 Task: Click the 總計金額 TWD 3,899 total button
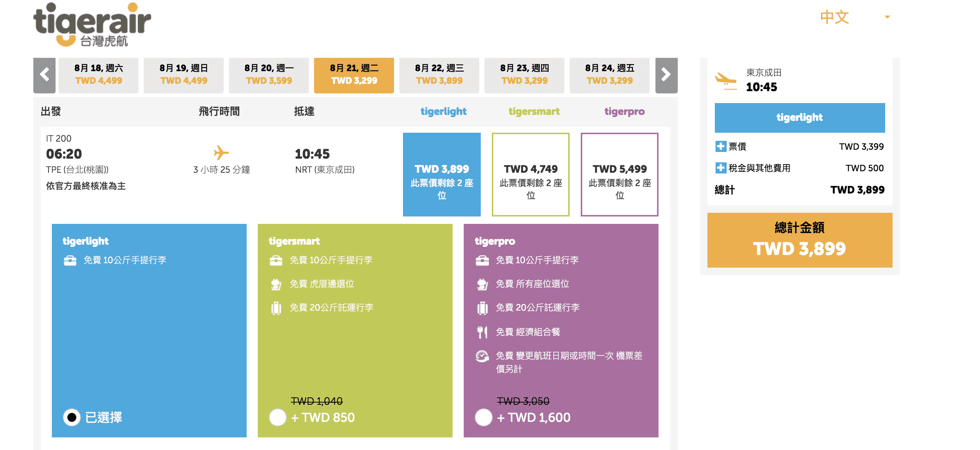[x=800, y=240]
